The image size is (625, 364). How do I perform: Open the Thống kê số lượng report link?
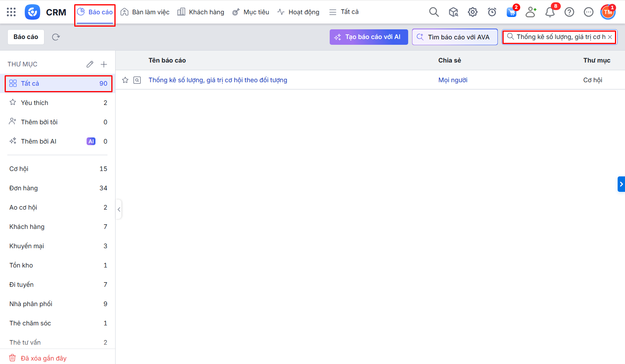coord(218,80)
